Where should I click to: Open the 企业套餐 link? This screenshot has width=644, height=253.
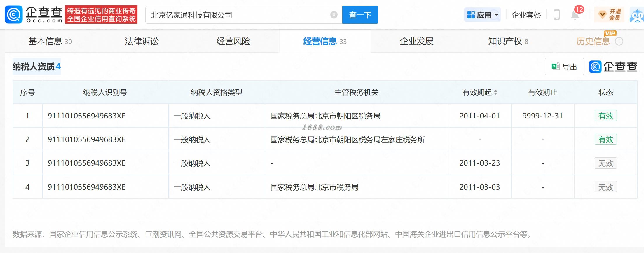pos(526,15)
